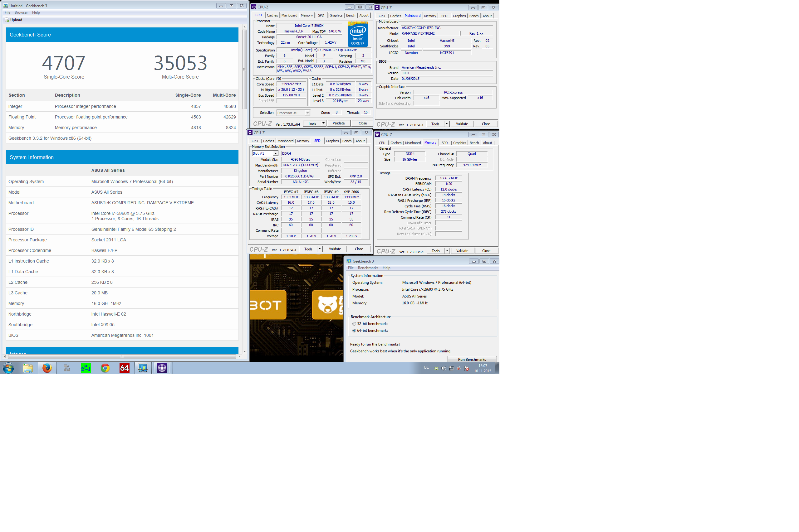
Task: Click the CPU-Z Memory window title icon
Action: pos(377,135)
